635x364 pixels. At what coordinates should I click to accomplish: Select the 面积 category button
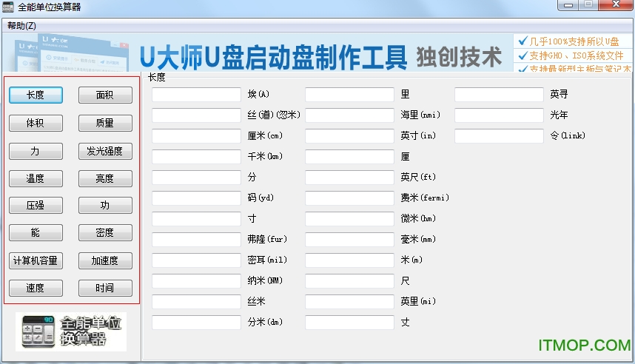(x=105, y=95)
